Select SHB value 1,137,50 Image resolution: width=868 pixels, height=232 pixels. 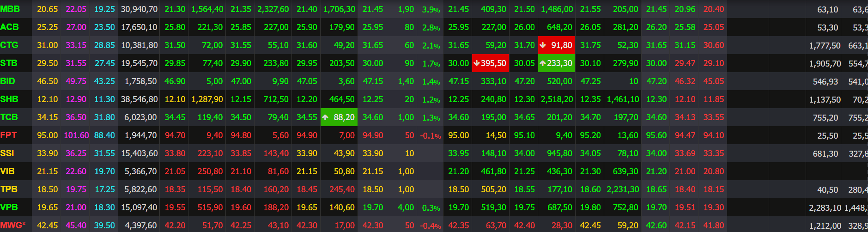825,100
